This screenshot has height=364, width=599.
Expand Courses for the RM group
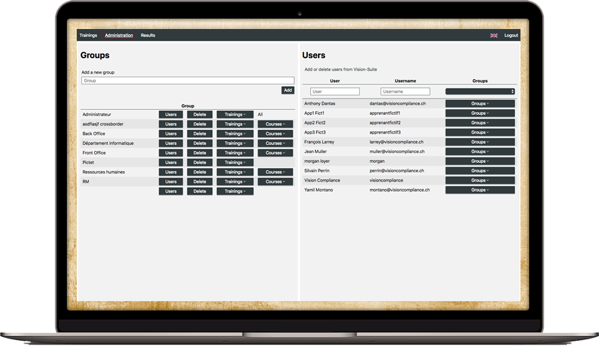click(x=275, y=182)
